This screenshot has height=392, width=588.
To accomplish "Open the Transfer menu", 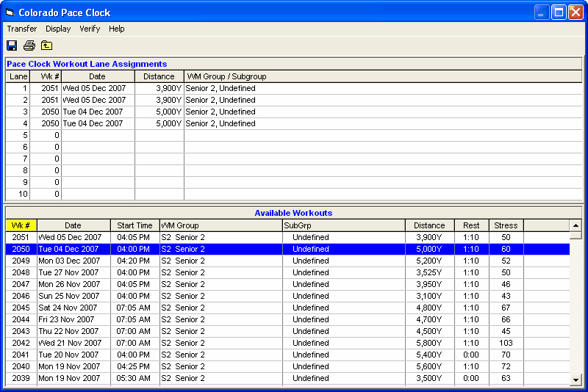I will coord(22,29).
